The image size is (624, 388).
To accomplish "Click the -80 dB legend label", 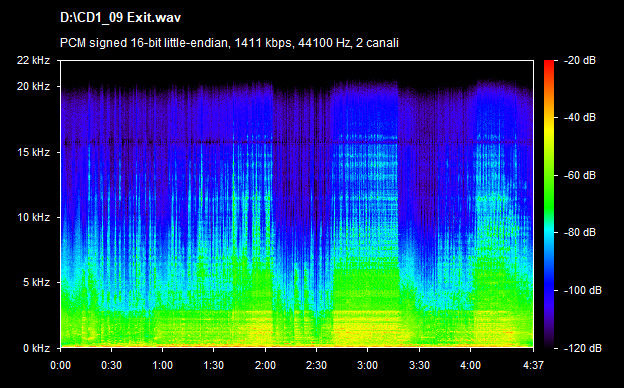I will [x=580, y=232].
